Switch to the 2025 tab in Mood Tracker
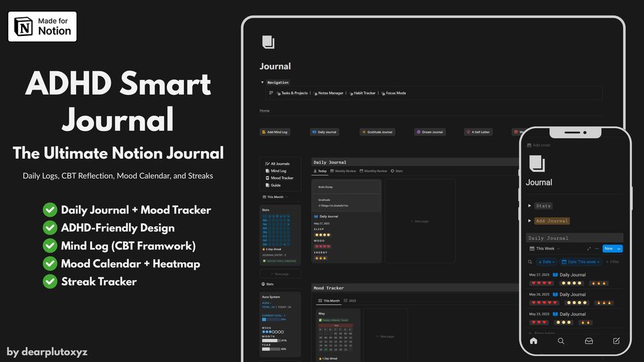 tap(350, 301)
